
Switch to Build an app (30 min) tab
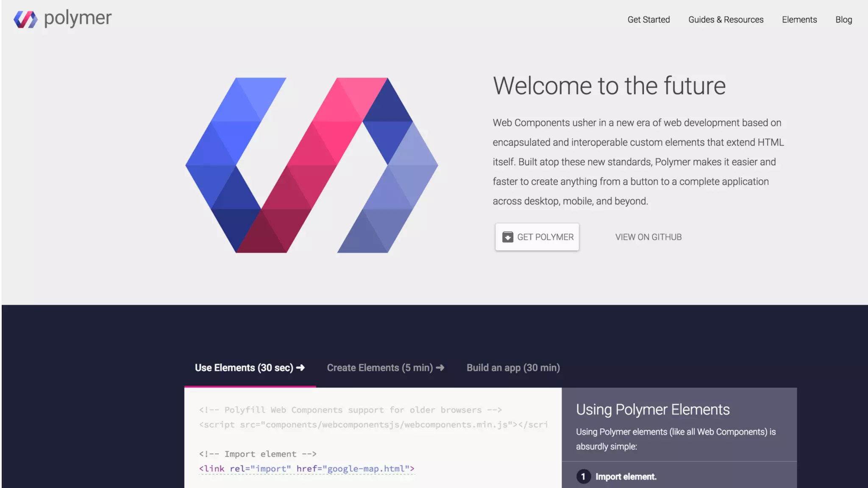pos(513,368)
